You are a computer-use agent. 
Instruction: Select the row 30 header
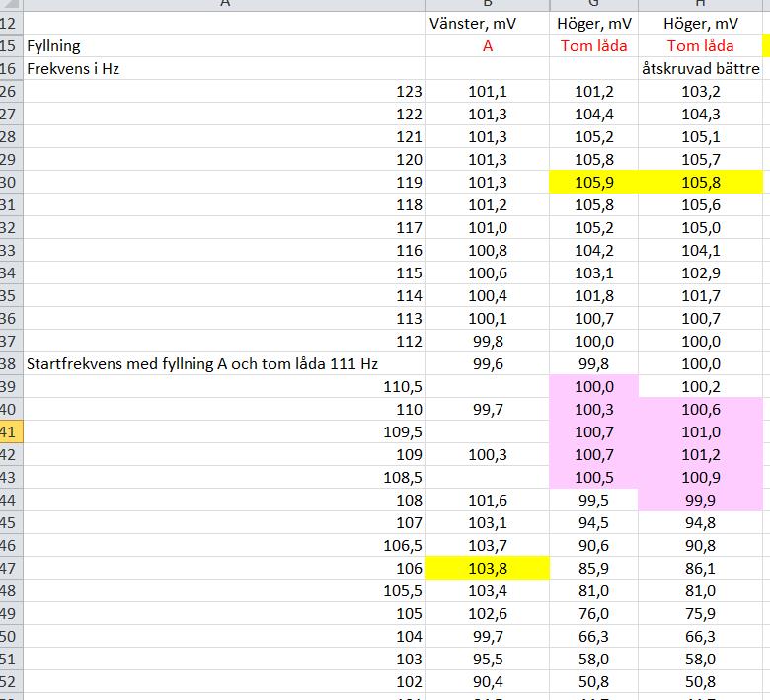click(10, 182)
